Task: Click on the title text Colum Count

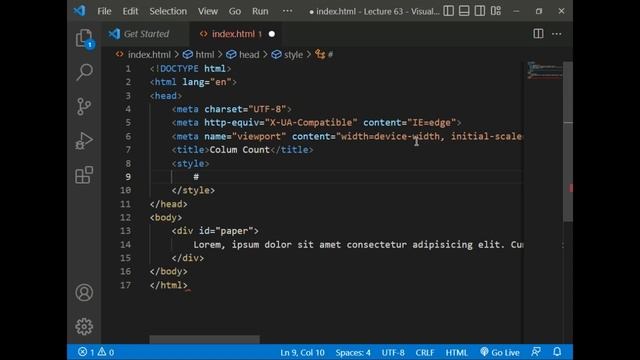Action: click(240, 150)
